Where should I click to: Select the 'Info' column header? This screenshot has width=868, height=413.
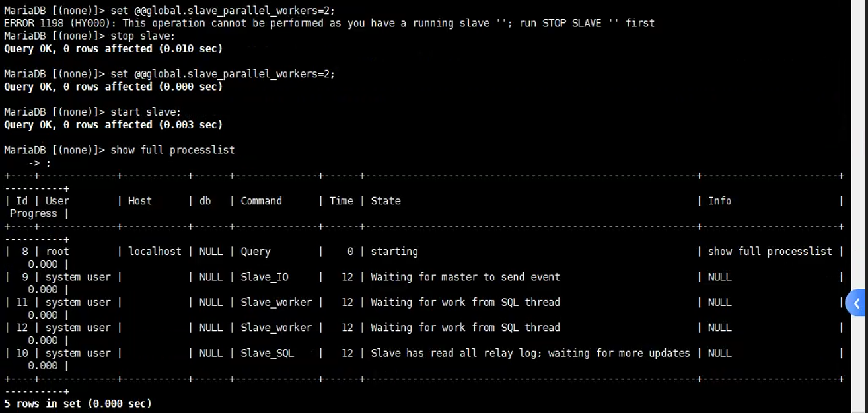click(x=719, y=201)
